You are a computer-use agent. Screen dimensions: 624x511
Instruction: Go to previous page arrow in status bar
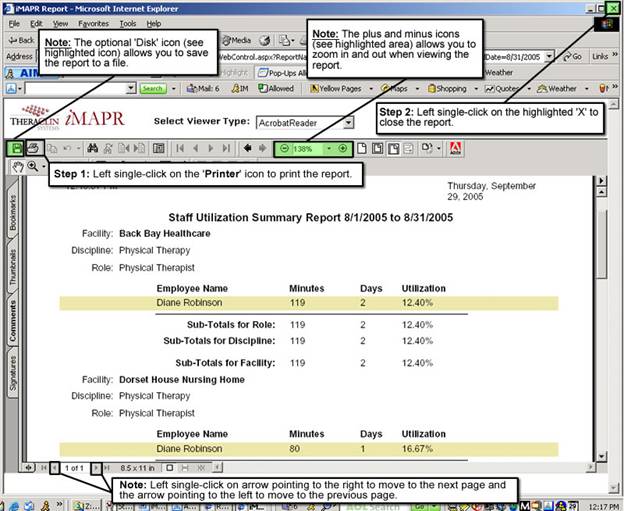pos(54,467)
